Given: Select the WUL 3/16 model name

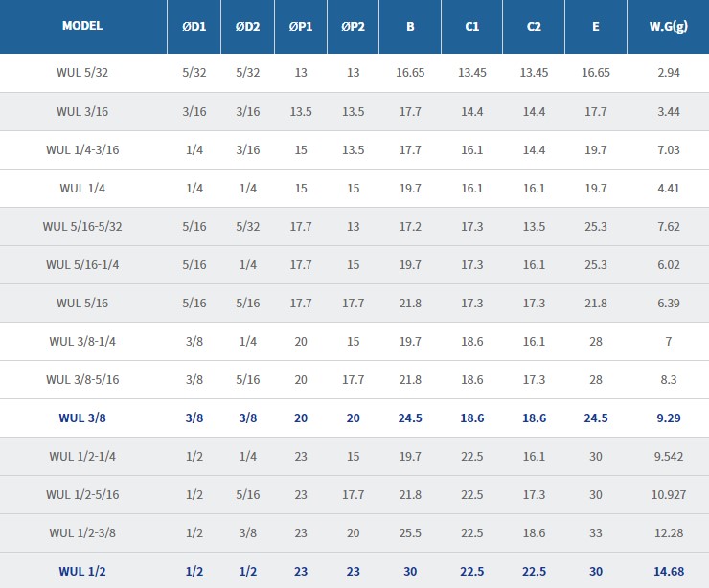Looking at the screenshot, I should [x=82, y=111].
